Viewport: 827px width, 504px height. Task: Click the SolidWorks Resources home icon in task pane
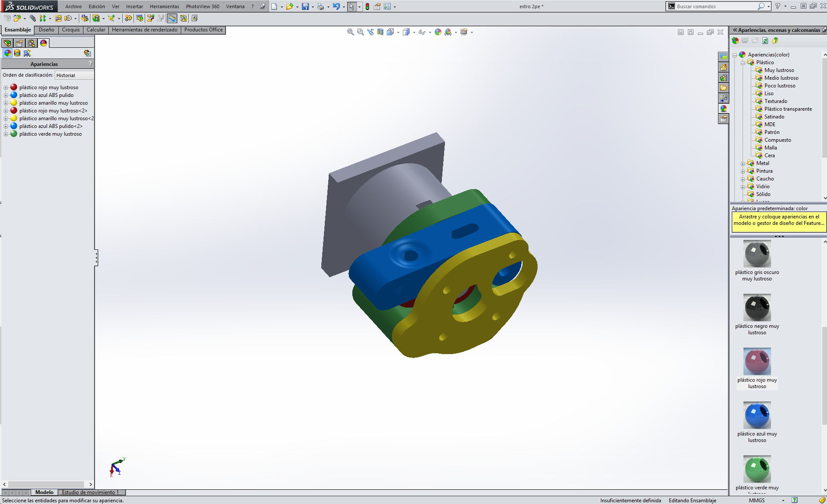coord(724,67)
